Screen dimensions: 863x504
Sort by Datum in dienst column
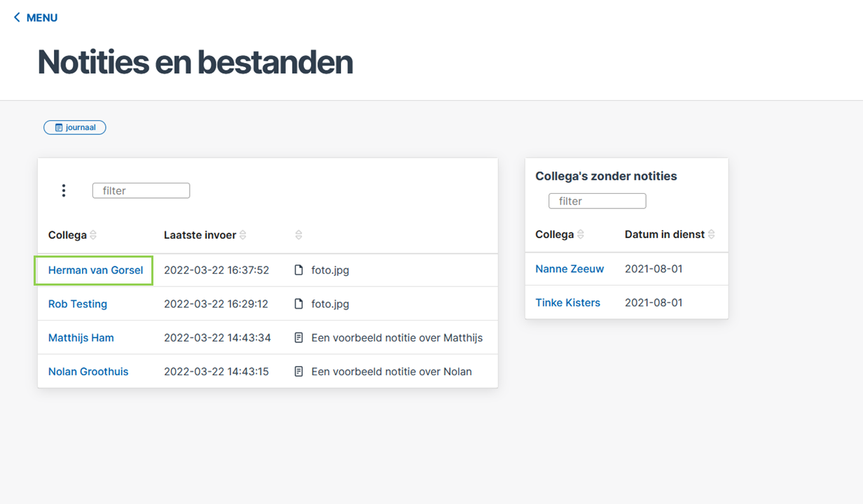click(x=712, y=234)
